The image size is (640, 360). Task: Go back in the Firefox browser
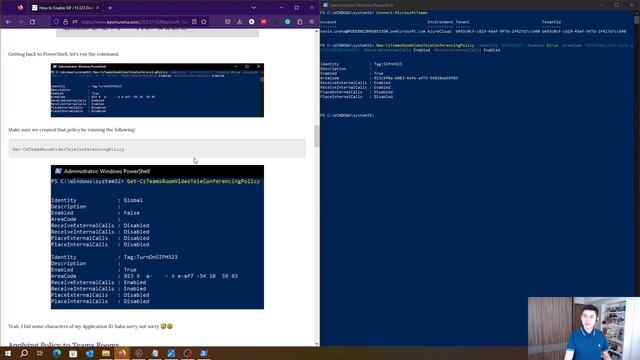(8, 22)
